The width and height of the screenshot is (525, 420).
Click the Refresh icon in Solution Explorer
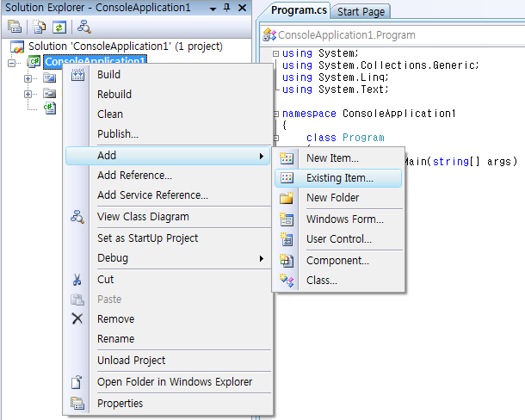pyautogui.click(x=59, y=27)
